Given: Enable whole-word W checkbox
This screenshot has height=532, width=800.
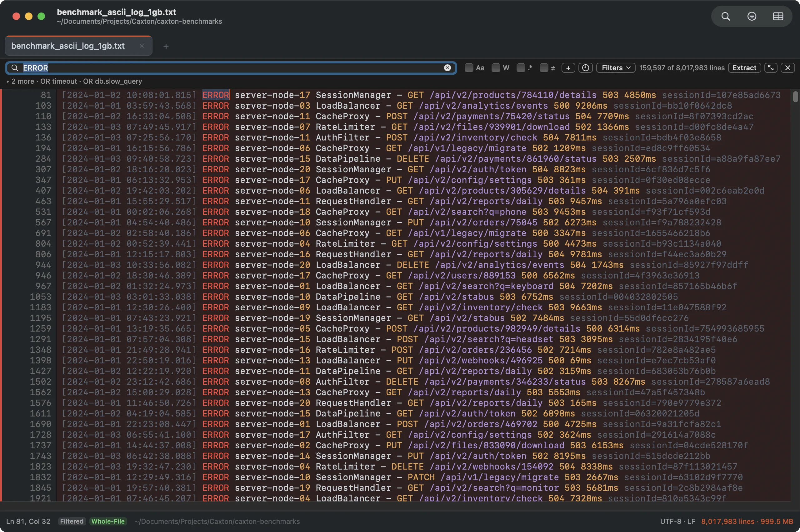Looking at the screenshot, I should [x=496, y=68].
